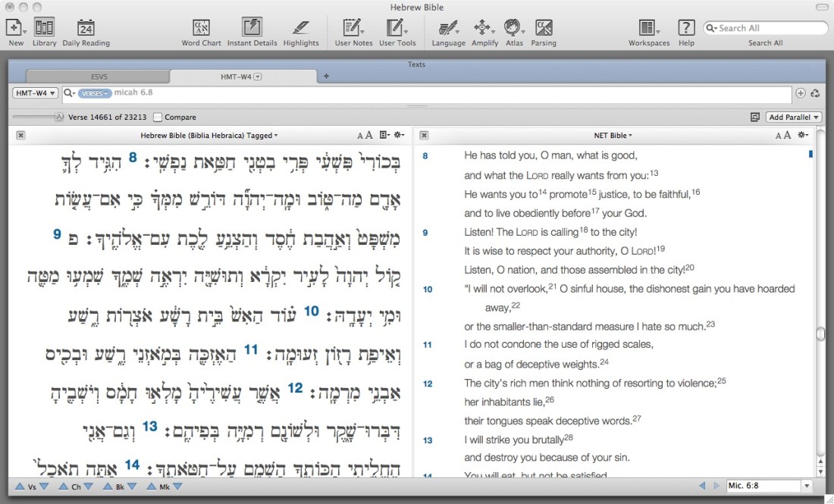Click the Amplify icon
Screen dimensions: 834x504
[x=484, y=29]
